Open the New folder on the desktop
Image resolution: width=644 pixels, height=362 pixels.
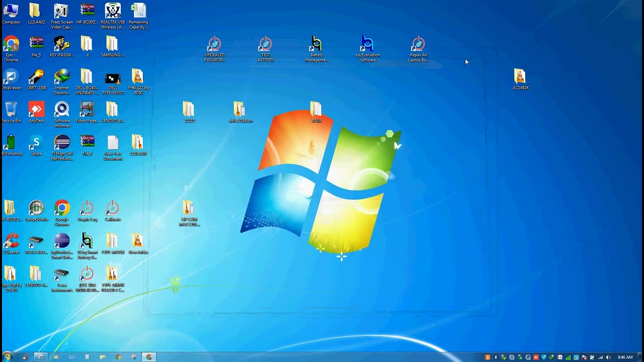point(138,244)
